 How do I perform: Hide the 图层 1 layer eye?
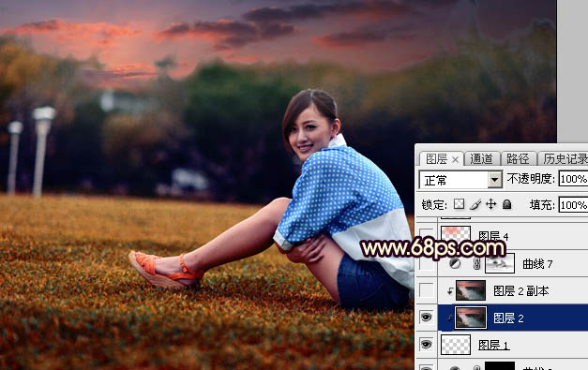click(426, 345)
